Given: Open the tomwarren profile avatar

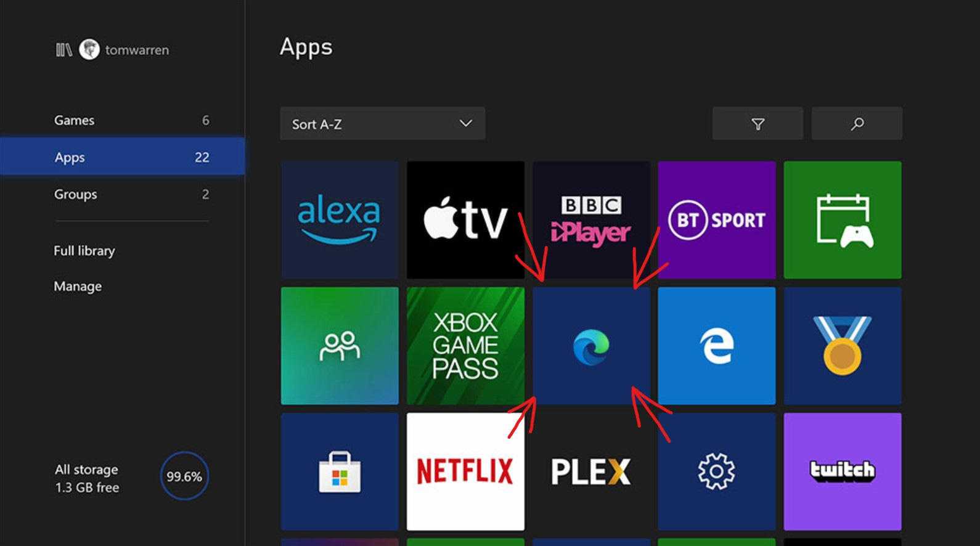Looking at the screenshot, I should click(x=89, y=49).
